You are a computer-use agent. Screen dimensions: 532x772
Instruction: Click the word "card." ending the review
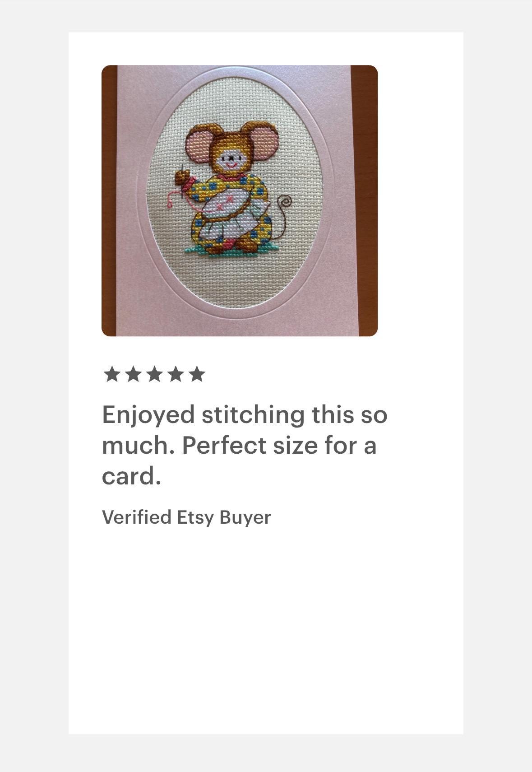131,476
